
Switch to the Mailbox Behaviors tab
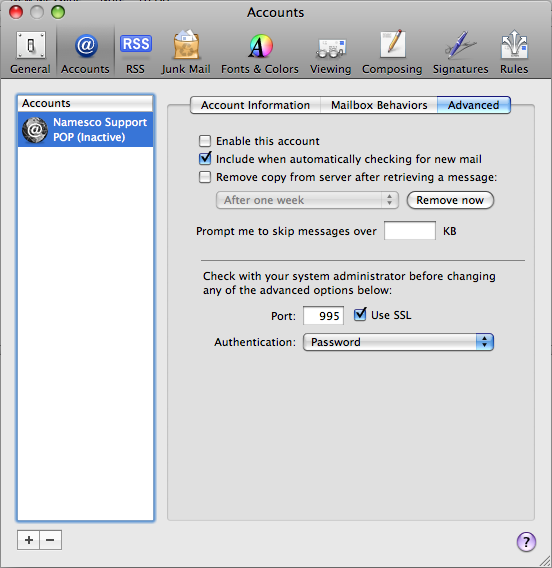[x=379, y=105]
